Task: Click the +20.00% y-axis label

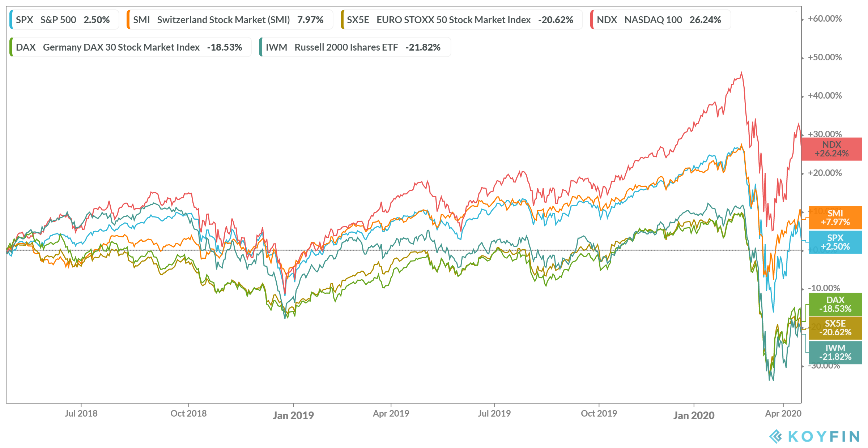Action: [825, 173]
